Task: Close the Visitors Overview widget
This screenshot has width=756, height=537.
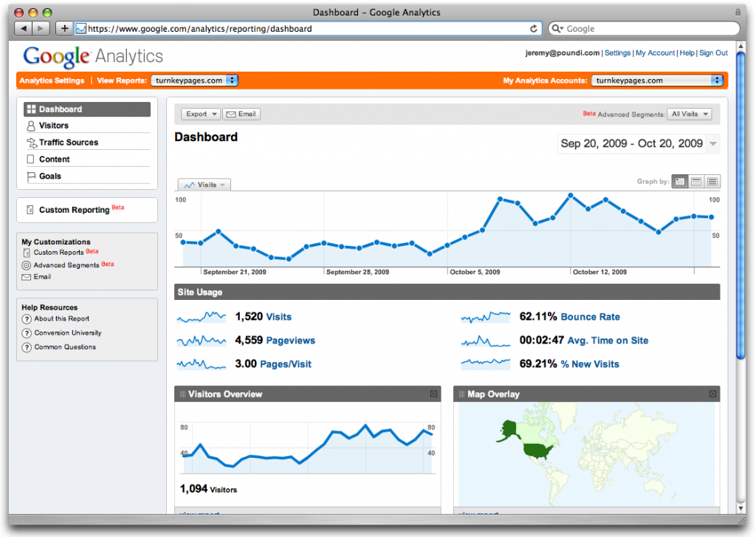Action: (x=433, y=394)
